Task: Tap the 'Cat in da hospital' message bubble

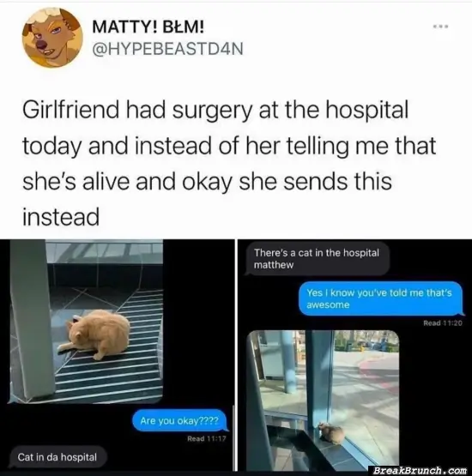Action: (x=57, y=457)
